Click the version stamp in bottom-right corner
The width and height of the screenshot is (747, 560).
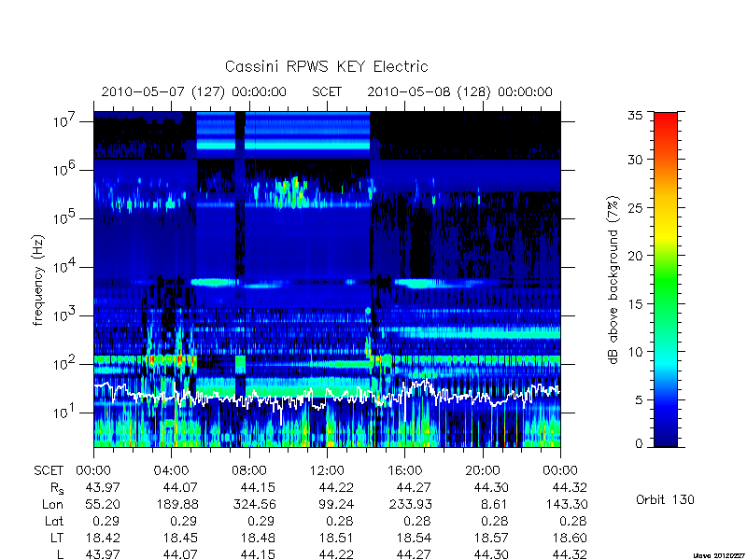(719, 555)
